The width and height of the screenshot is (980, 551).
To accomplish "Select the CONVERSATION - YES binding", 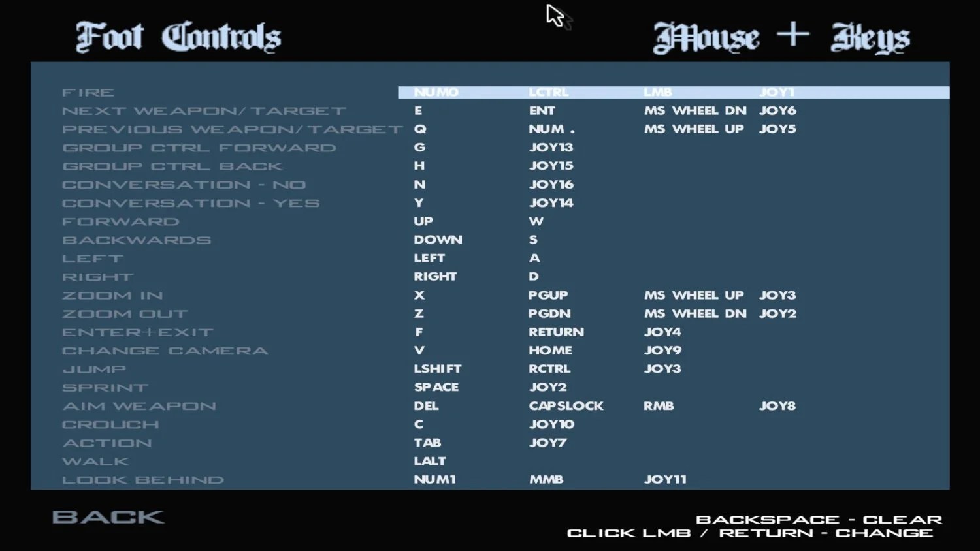I will (x=490, y=203).
